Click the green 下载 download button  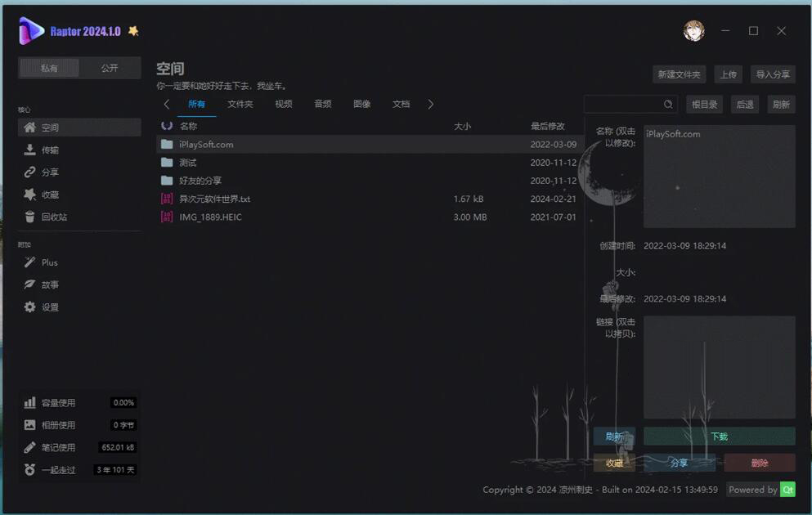[720, 437]
